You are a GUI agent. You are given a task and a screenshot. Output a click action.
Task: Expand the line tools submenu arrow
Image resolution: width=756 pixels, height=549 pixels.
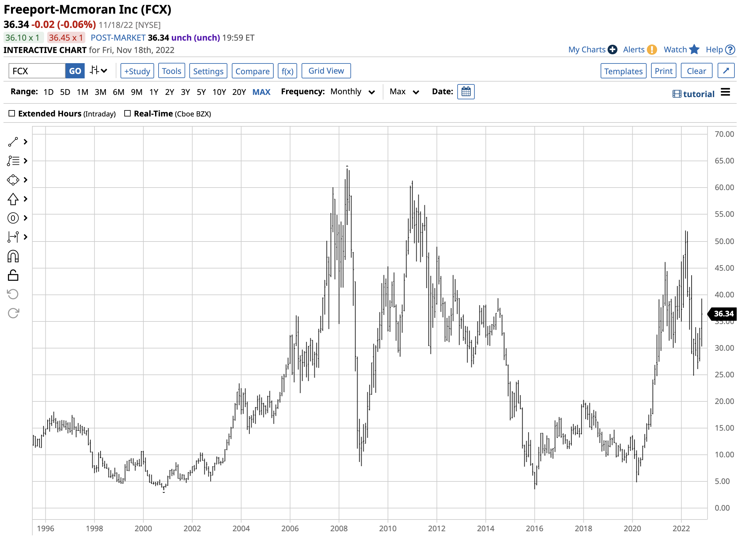tap(26, 142)
